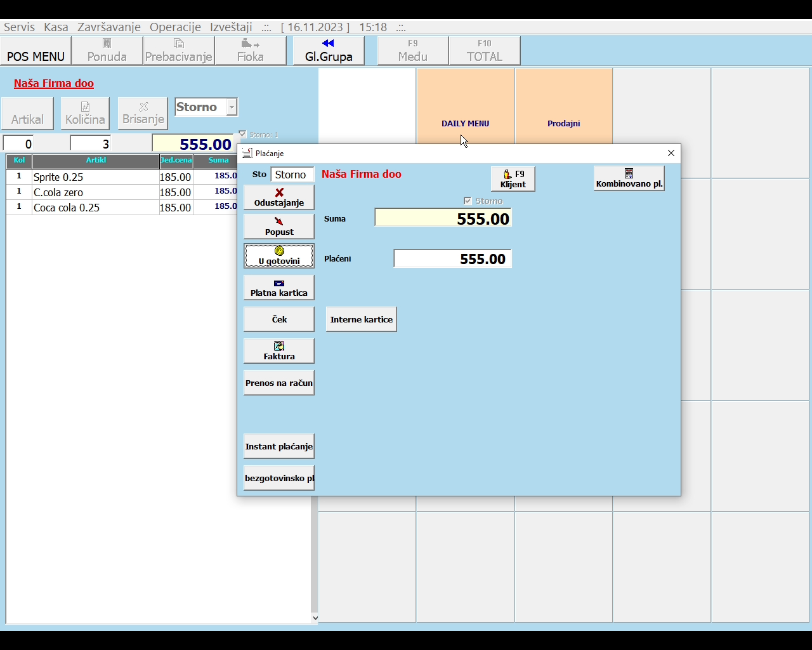Image resolution: width=812 pixels, height=650 pixels.
Task: Close the Plaćanje dialog
Action: click(671, 153)
